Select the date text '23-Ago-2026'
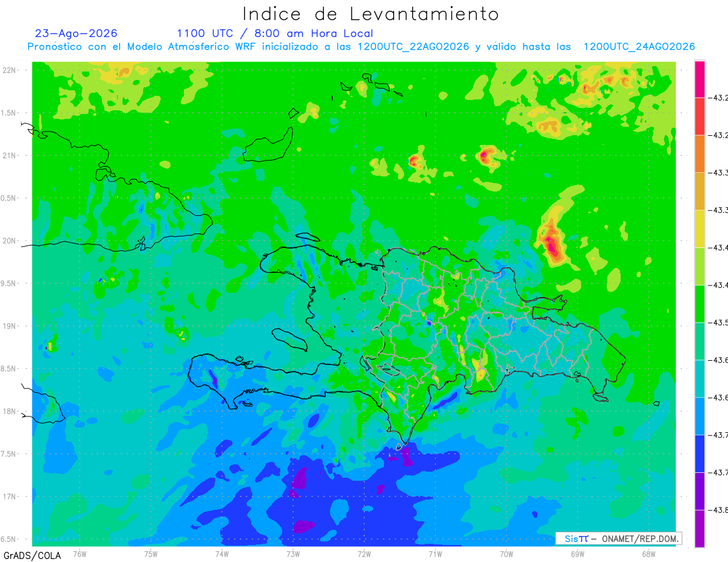The height and width of the screenshot is (562, 728). click(76, 33)
